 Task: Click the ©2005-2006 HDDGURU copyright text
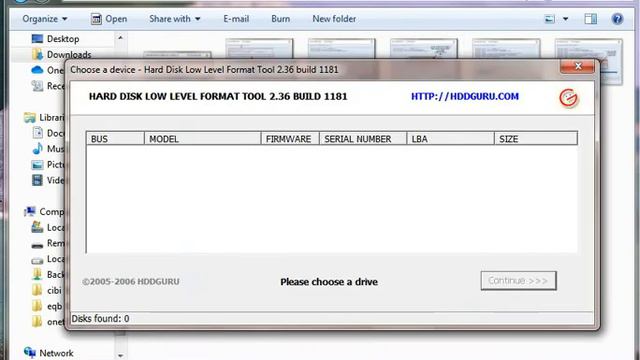point(131,282)
